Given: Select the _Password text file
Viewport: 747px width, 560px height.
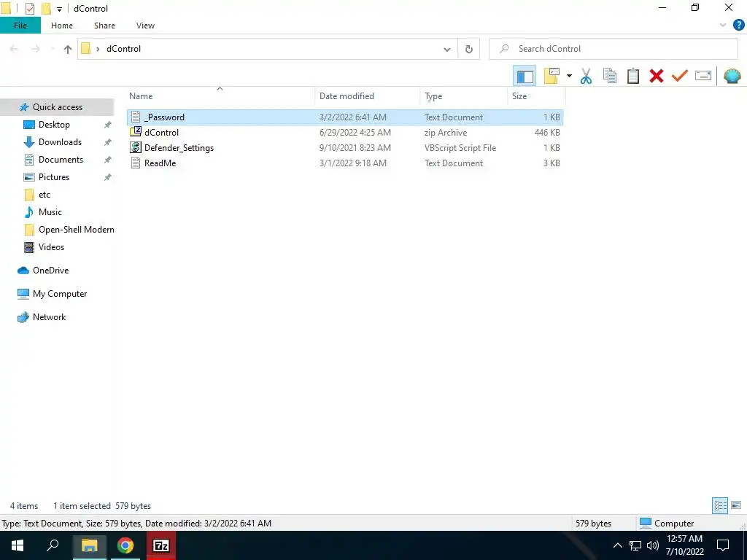Looking at the screenshot, I should click(345, 117).
